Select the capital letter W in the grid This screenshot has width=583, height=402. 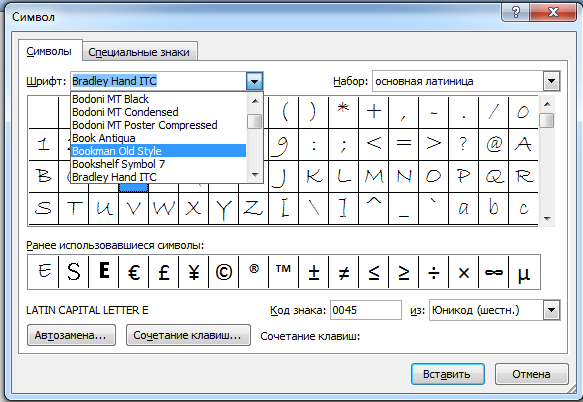coord(164,208)
